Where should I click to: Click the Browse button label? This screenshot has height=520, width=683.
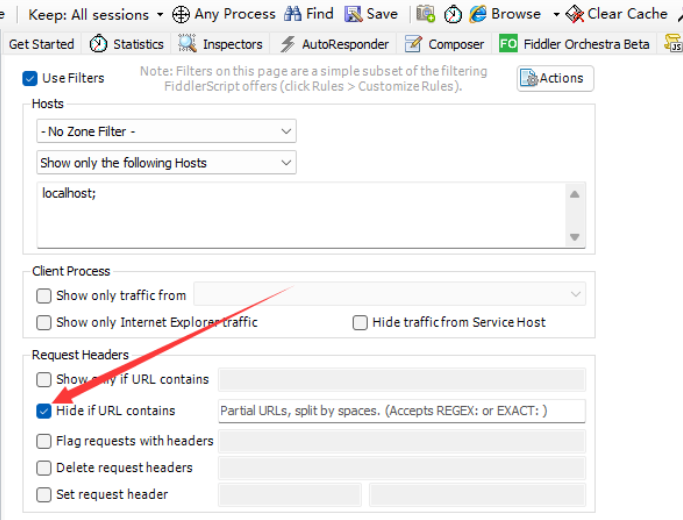(x=516, y=14)
